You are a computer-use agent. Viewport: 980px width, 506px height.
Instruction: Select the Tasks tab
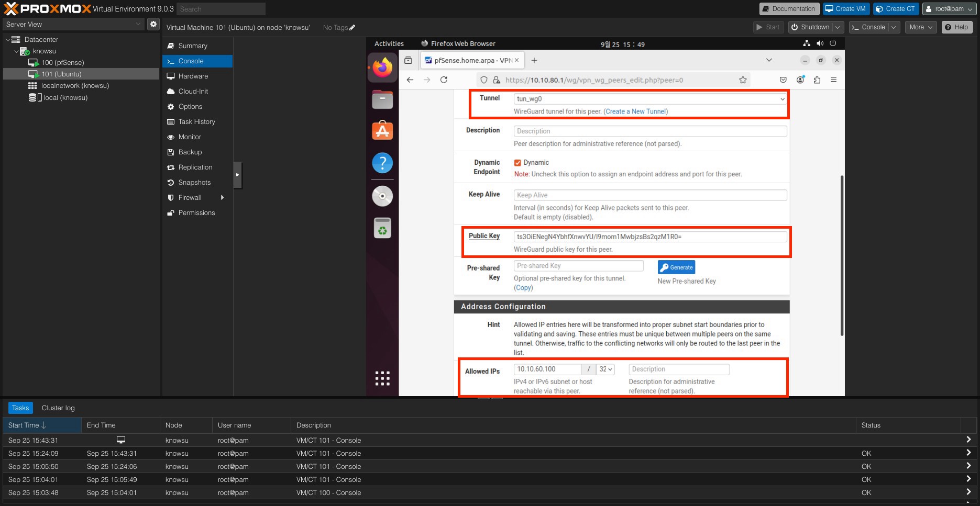coord(20,408)
